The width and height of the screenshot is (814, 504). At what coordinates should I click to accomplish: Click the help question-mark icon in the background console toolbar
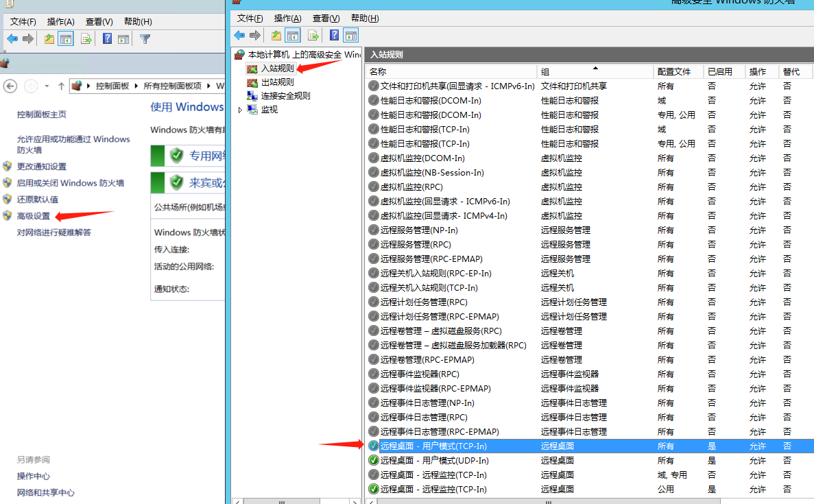[108, 39]
